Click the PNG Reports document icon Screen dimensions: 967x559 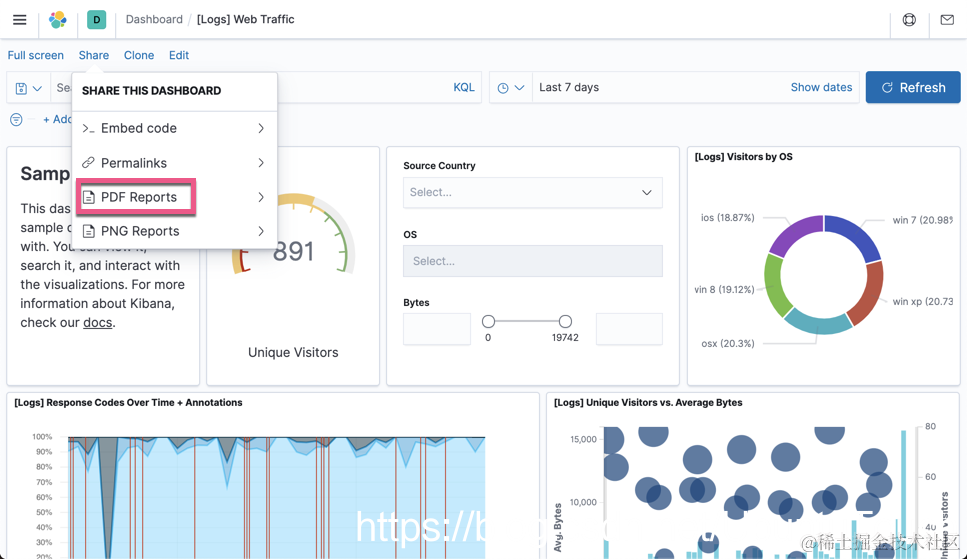(x=89, y=231)
